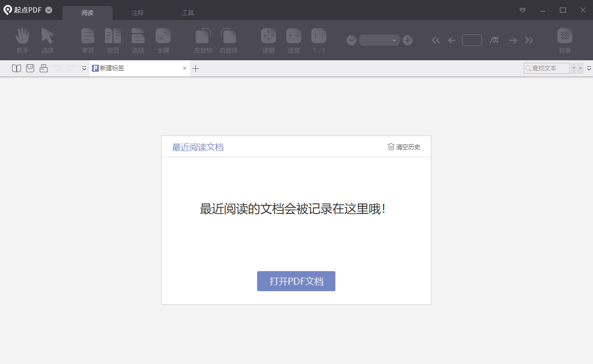Click the open book icon
The height and width of the screenshot is (364, 593).
click(x=16, y=68)
